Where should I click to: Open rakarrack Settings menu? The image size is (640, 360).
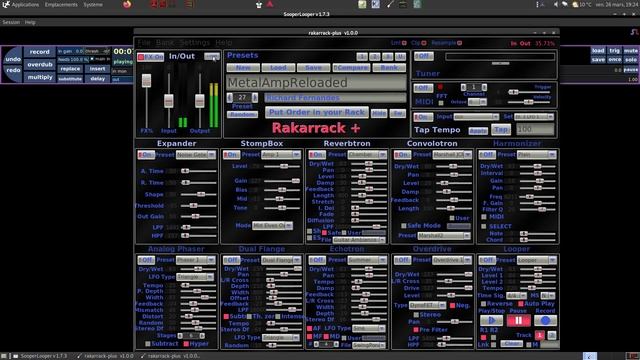coord(195,42)
